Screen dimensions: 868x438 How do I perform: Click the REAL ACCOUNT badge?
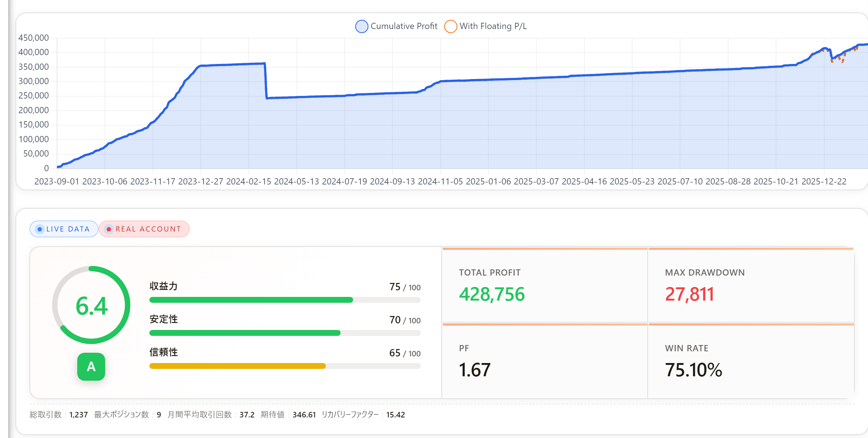pyautogui.click(x=144, y=229)
